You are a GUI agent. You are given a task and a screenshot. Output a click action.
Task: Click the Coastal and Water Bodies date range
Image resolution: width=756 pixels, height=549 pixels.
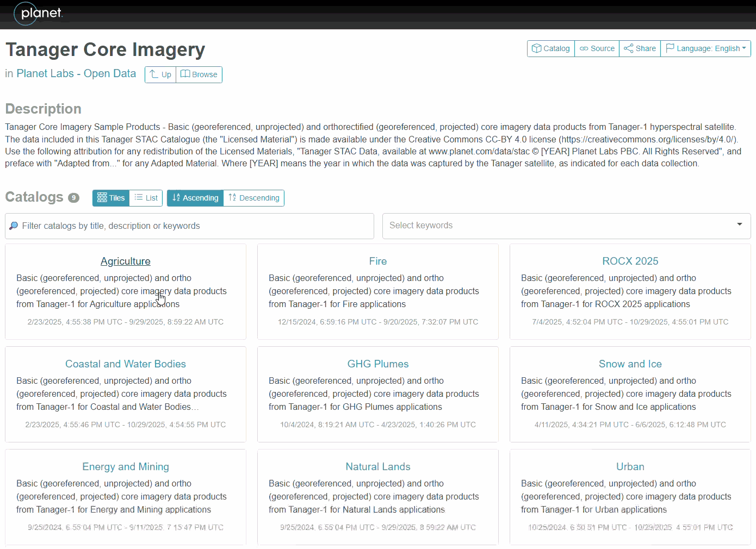point(126,425)
